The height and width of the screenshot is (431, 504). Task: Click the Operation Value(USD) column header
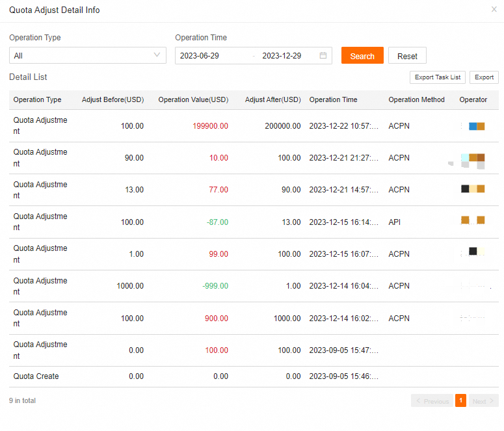(193, 100)
